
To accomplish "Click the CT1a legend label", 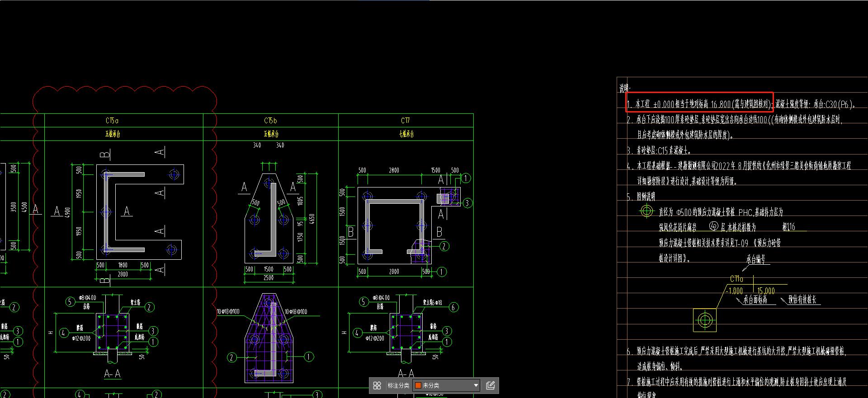I will [x=736, y=279].
